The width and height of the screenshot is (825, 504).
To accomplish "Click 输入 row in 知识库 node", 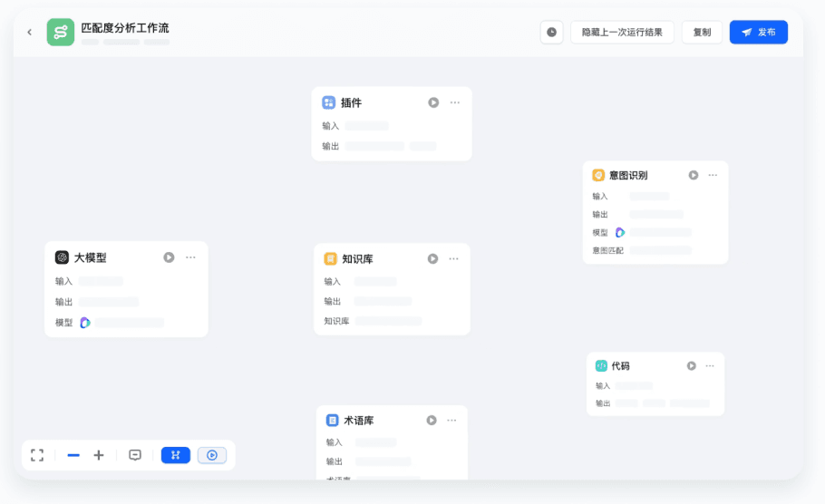I will [361, 282].
